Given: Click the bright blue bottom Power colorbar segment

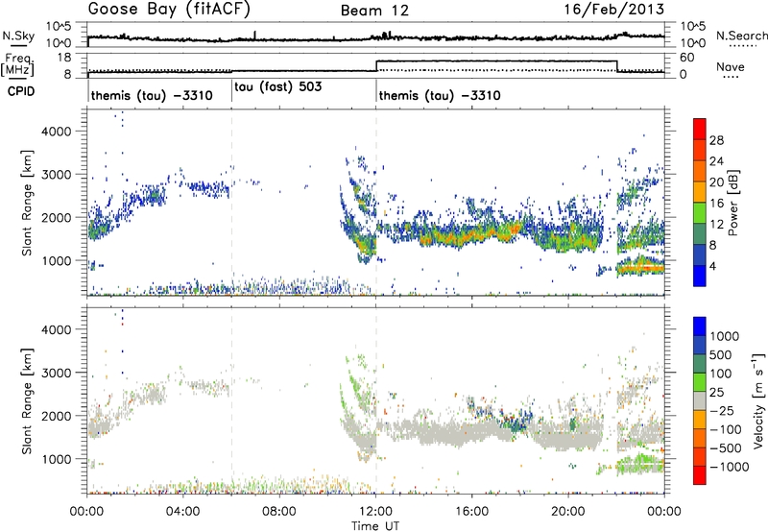Looking at the screenshot, I should coord(700,276).
